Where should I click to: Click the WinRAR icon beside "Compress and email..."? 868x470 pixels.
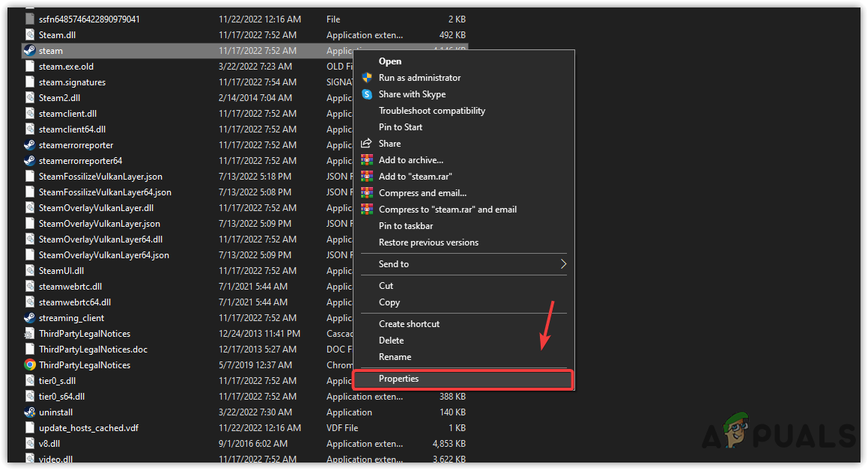click(367, 192)
